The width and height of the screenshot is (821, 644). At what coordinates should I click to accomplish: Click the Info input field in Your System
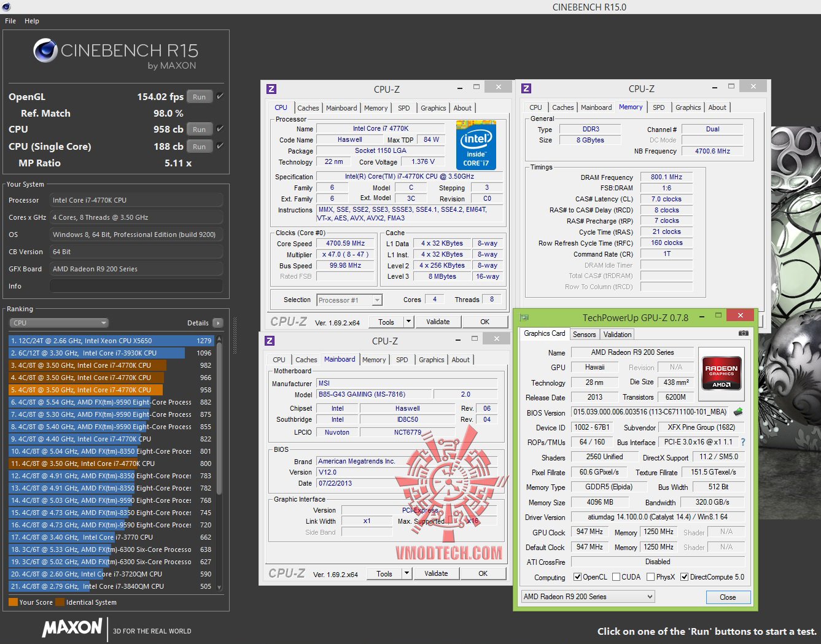point(136,286)
